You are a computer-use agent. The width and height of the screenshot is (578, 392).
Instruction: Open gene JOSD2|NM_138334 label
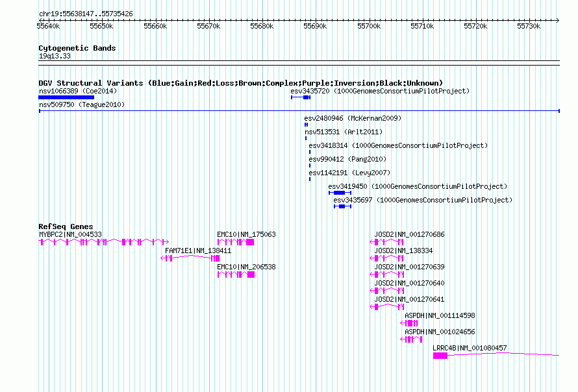(403, 251)
